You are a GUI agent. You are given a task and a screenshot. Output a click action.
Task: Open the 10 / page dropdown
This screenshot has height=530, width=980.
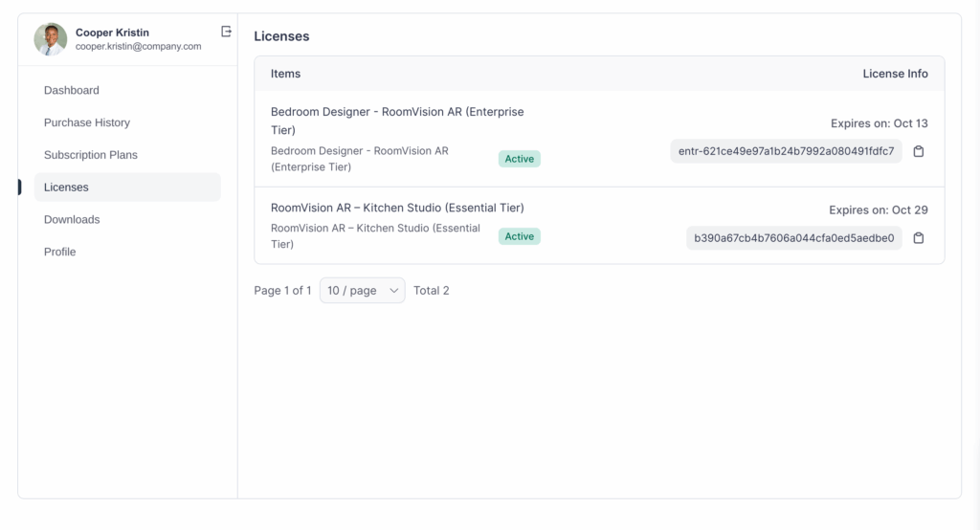(362, 291)
